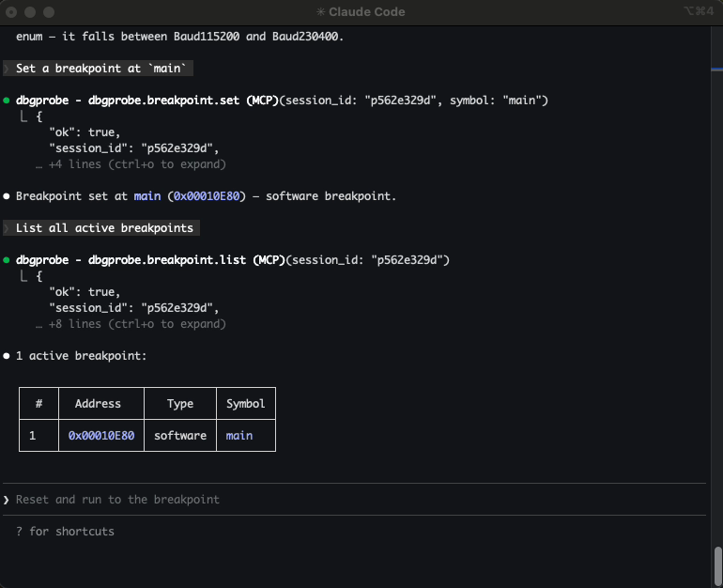The image size is (723, 588).
Task: Click white bullet before '1 active breakpoint'
Action: coord(7,356)
